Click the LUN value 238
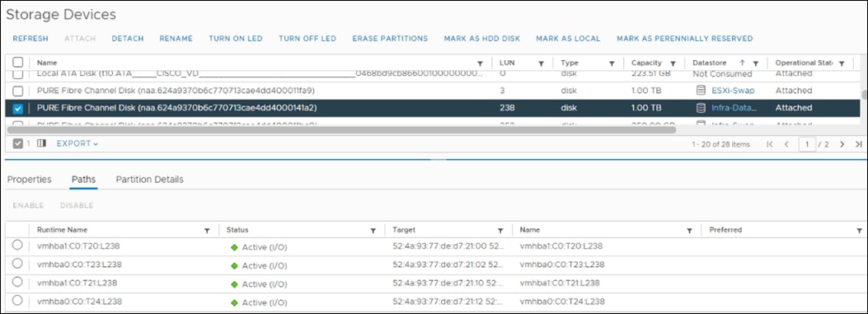Screen dimensions: 868x314 (507, 107)
